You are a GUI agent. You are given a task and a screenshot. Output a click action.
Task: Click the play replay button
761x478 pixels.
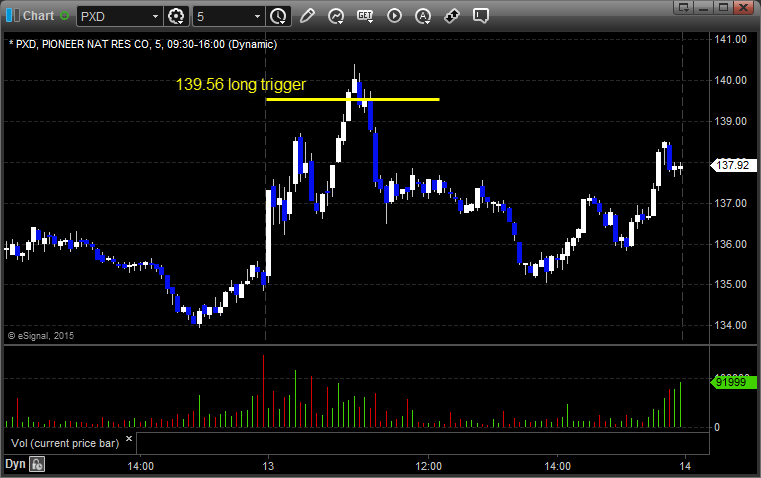coord(394,16)
